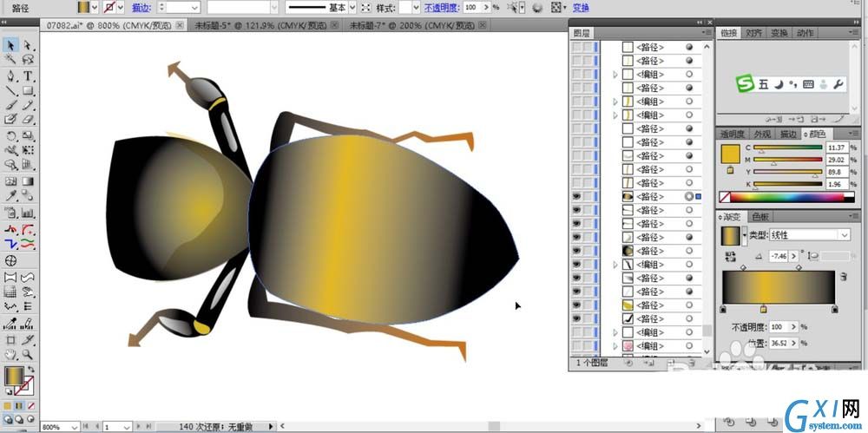868x433 pixels.
Task: Expand the group layer with pink thumbnail
Action: (x=615, y=346)
